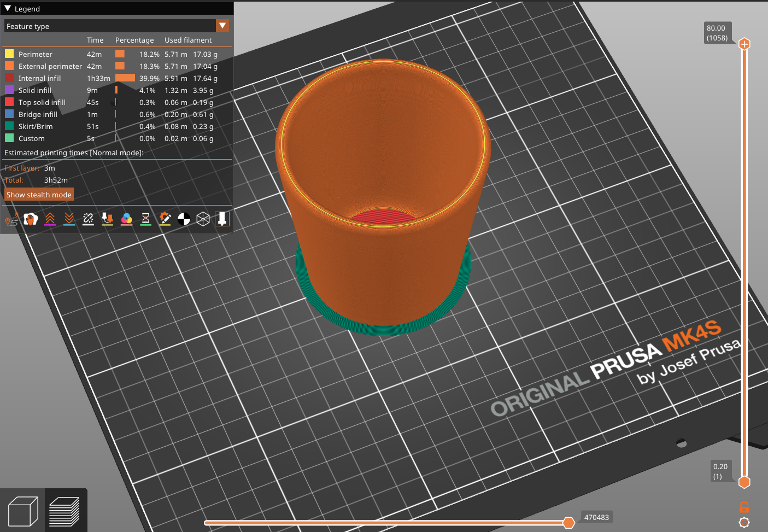Toggle print pauses hourglass icon
The width and height of the screenshot is (768, 532).
point(145,219)
